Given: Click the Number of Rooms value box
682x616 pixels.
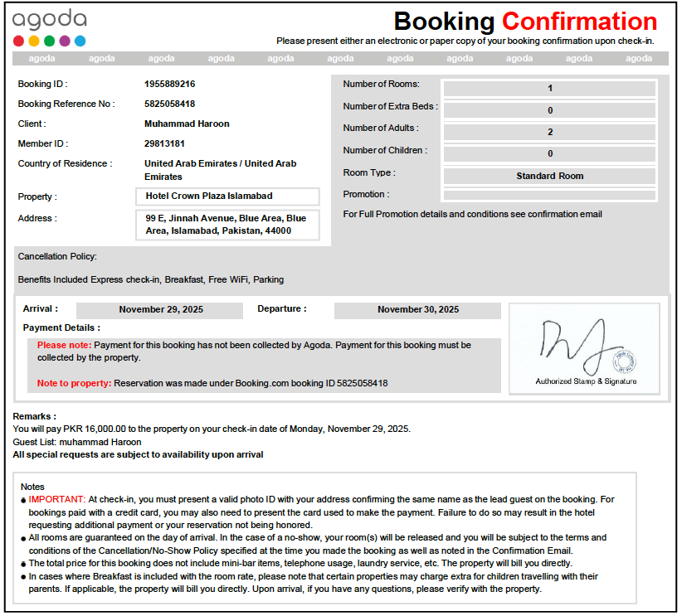Looking at the screenshot, I should [549, 88].
